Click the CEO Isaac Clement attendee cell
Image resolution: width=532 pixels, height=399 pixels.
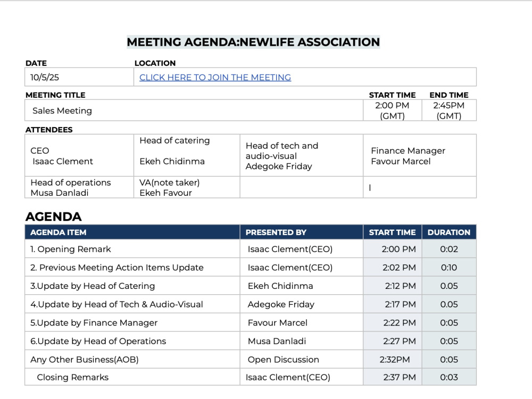tap(79, 155)
